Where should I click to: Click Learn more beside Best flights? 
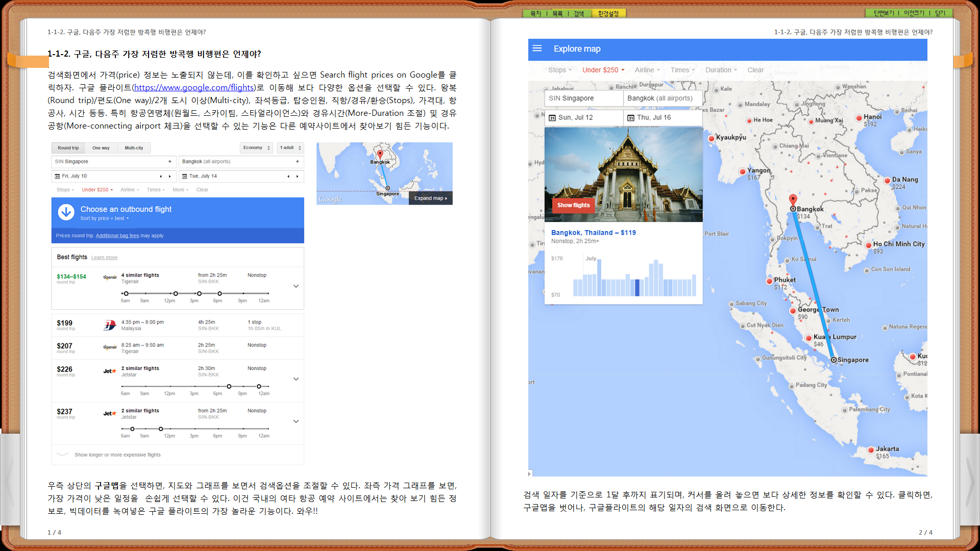tap(104, 258)
